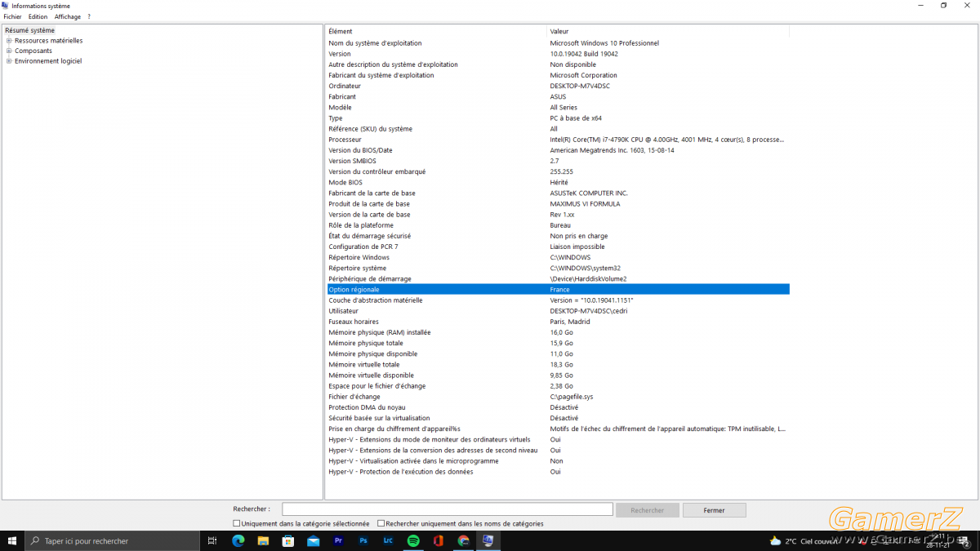Open the Windows Start menu

[11, 540]
